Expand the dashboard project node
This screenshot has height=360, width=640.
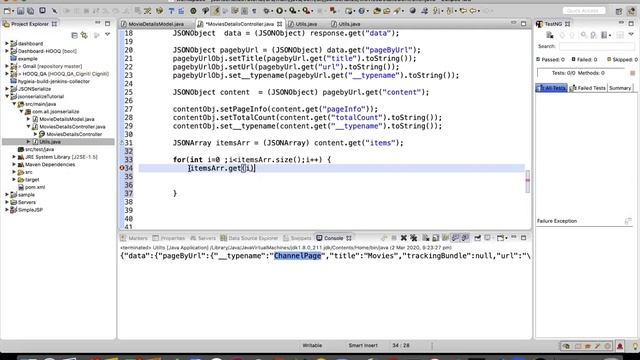(7, 43)
